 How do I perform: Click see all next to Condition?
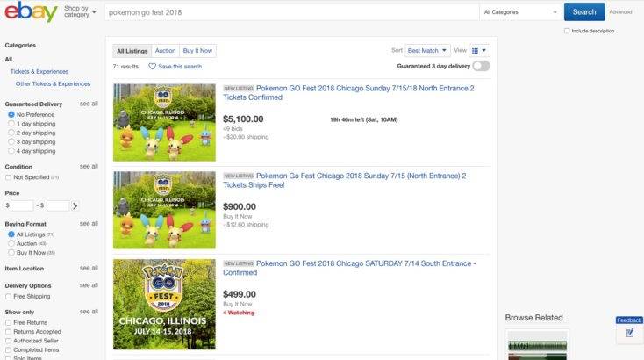(89, 166)
